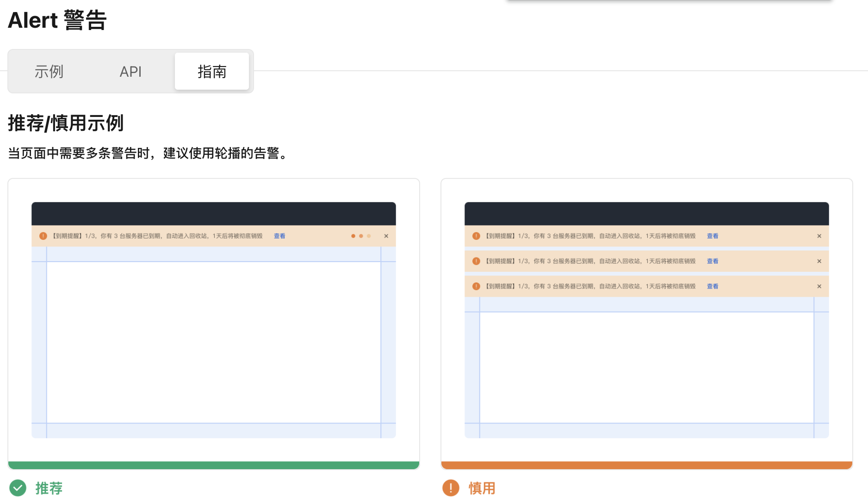
Task: Select the third carousel pagination dot
Action: coord(368,236)
